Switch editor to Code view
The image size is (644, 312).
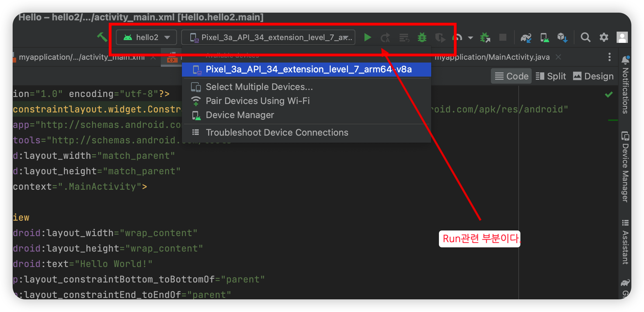[512, 76]
